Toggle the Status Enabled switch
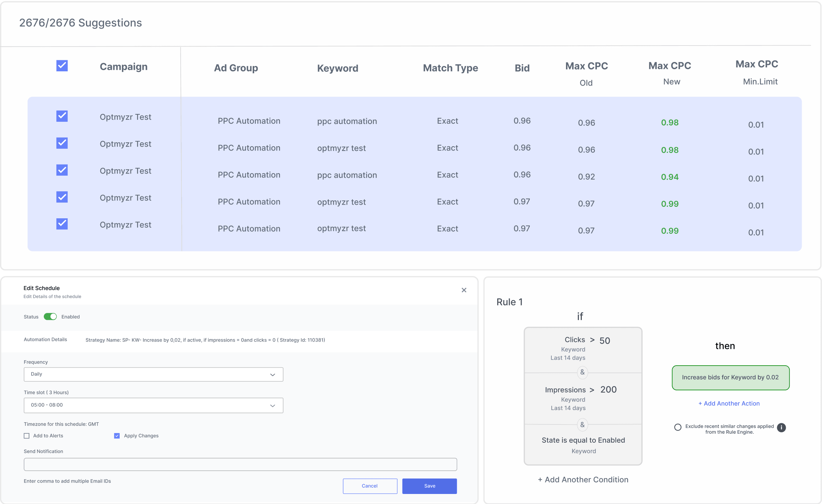Image resolution: width=822 pixels, height=504 pixels. pyautogui.click(x=50, y=317)
